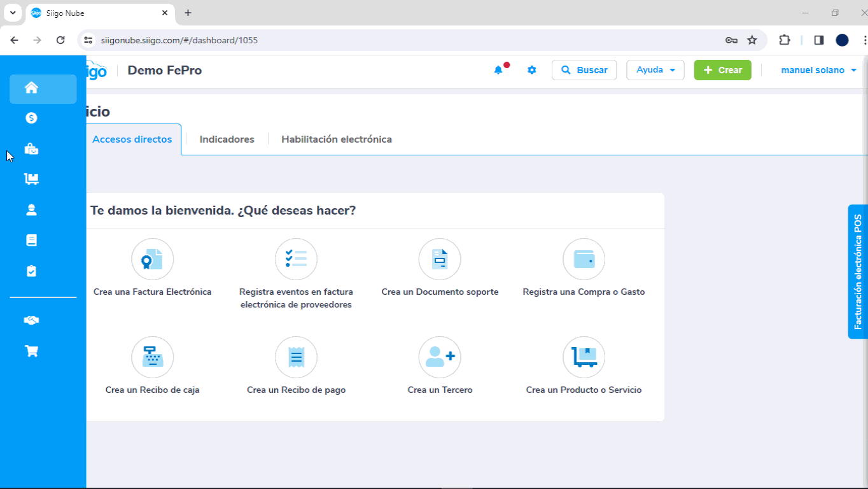The width and height of the screenshot is (868, 489).
Task: Open the payroll person icon in sidebar
Action: click(x=31, y=209)
